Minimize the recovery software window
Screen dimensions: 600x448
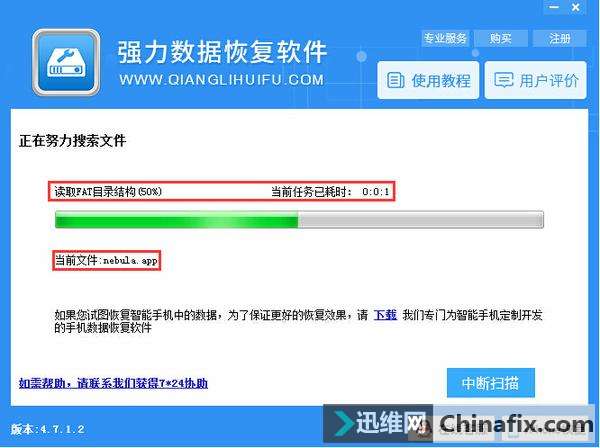[x=554, y=7]
